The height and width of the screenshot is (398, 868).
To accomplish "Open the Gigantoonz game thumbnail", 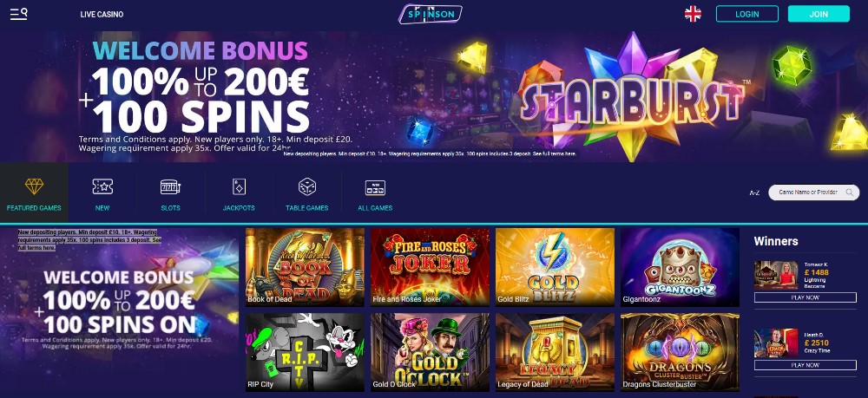I will point(680,267).
